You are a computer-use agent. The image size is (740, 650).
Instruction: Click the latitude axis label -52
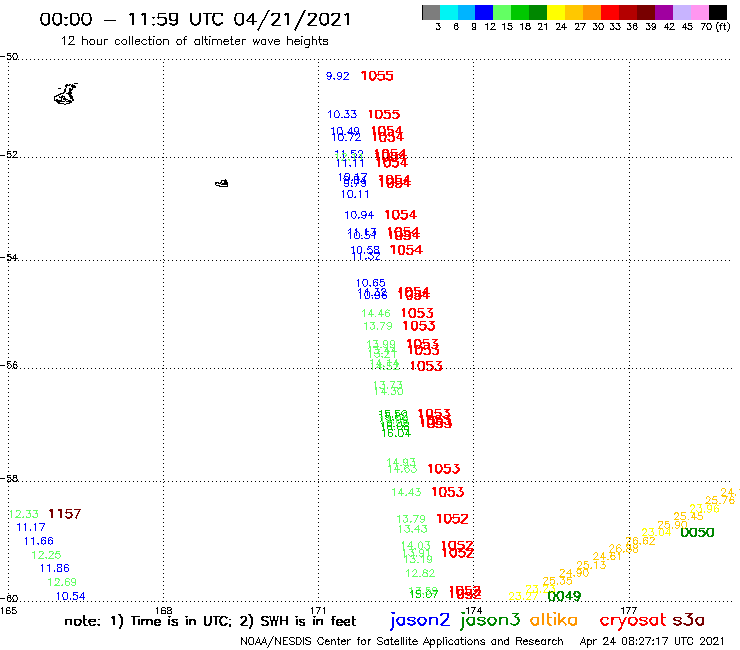9,154
